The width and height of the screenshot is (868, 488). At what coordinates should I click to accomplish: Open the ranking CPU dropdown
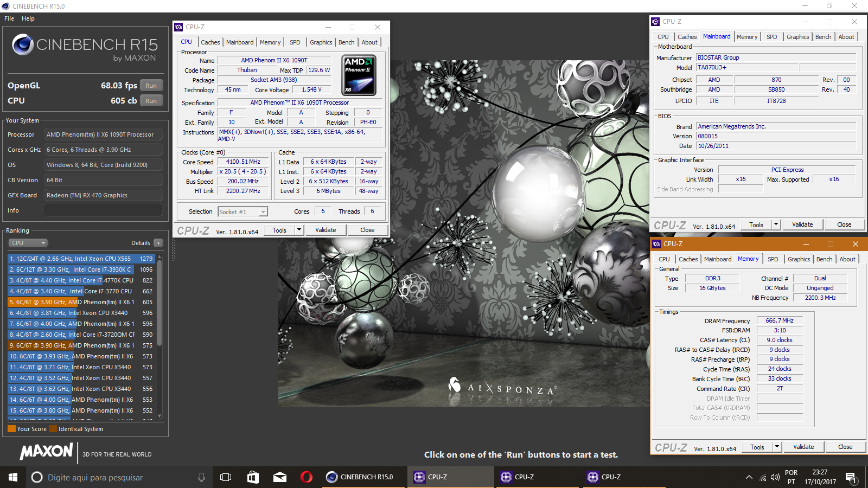tap(28, 243)
